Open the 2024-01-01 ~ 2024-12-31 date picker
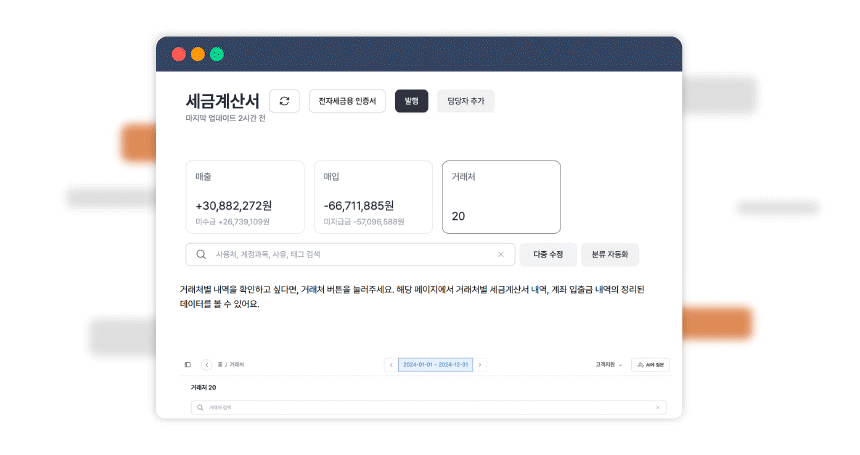Viewport: 860px width, 455px height. click(x=435, y=365)
